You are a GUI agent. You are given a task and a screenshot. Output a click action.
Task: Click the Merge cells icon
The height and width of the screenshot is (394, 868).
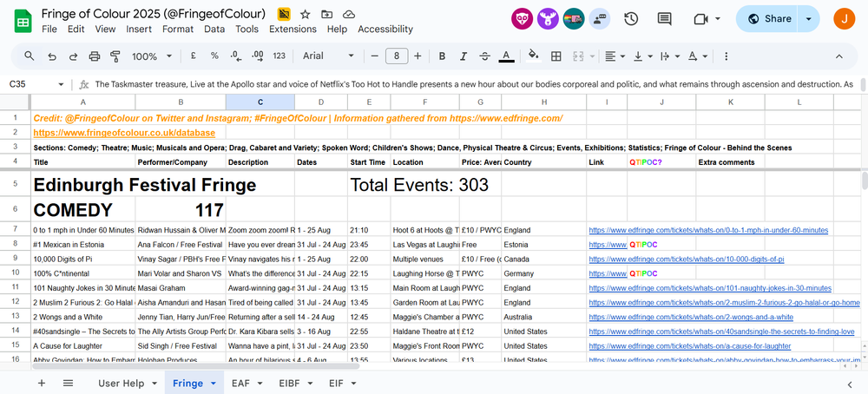(x=578, y=56)
